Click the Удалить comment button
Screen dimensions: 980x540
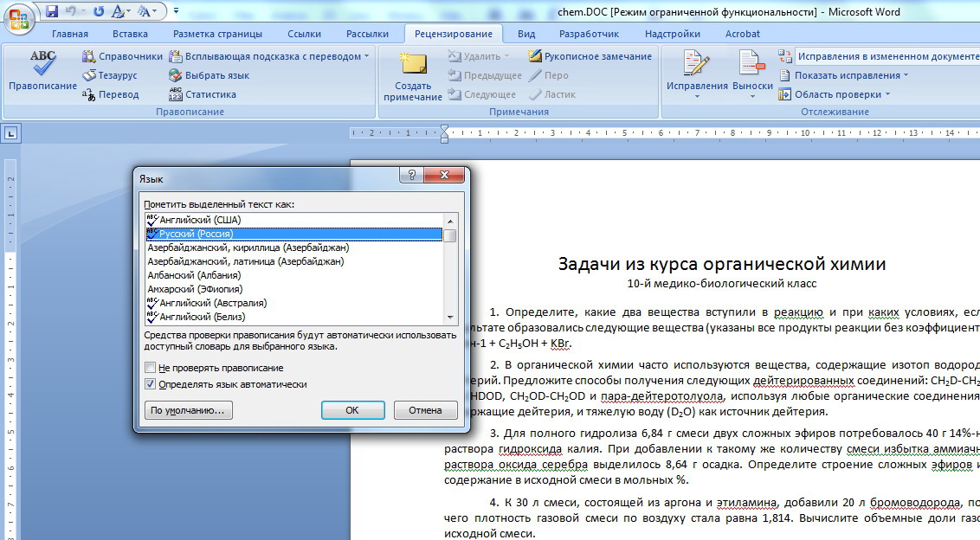(x=479, y=56)
